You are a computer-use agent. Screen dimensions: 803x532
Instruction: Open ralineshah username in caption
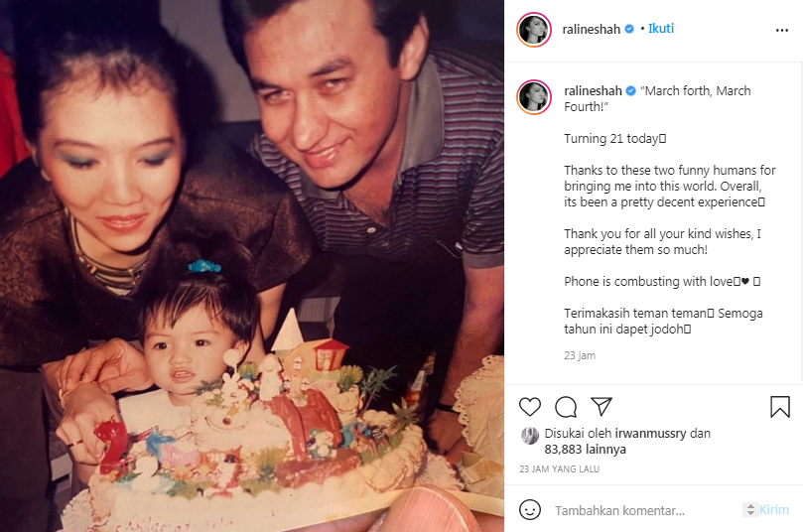pos(593,90)
